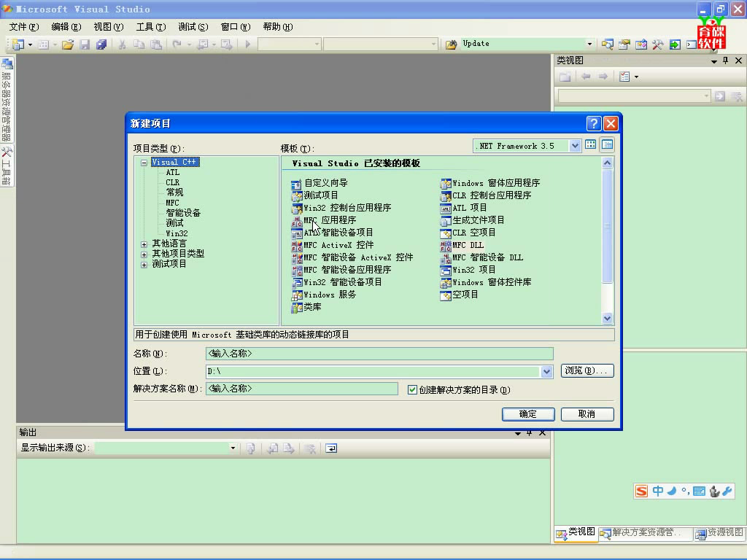
Task: Click the Start Page toolbar icon
Action: pyautogui.click(x=675, y=44)
